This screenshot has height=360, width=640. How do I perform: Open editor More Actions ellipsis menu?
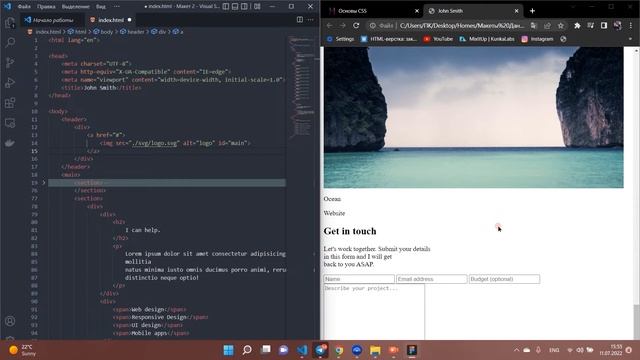click(x=311, y=20)
